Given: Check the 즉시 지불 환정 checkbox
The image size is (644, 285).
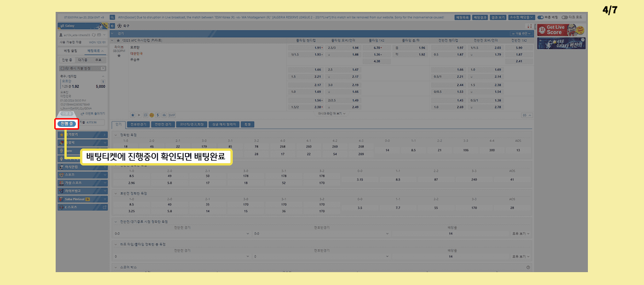Looking at the screenshot, I should click(63, 68).
